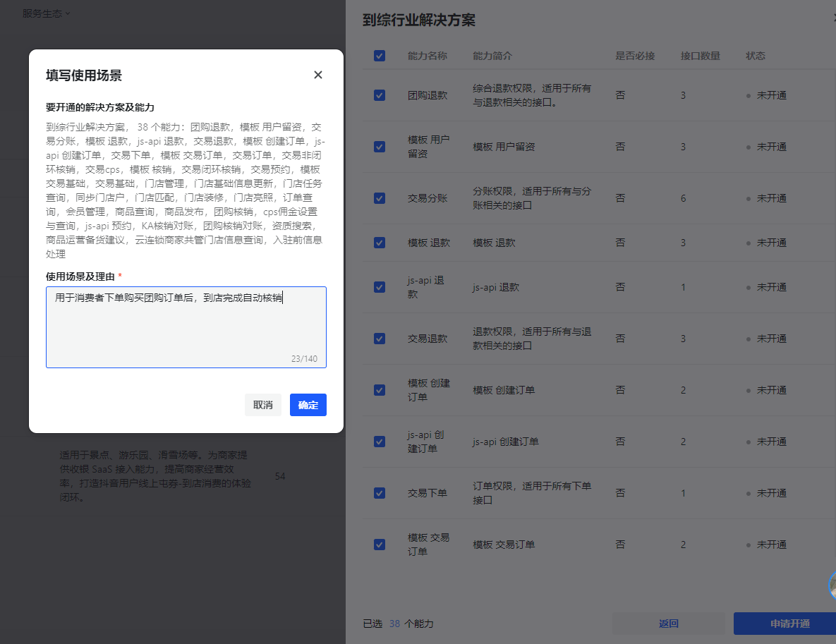Click the 取消 cancel button
836x644 pixels.
click(263, 405)
